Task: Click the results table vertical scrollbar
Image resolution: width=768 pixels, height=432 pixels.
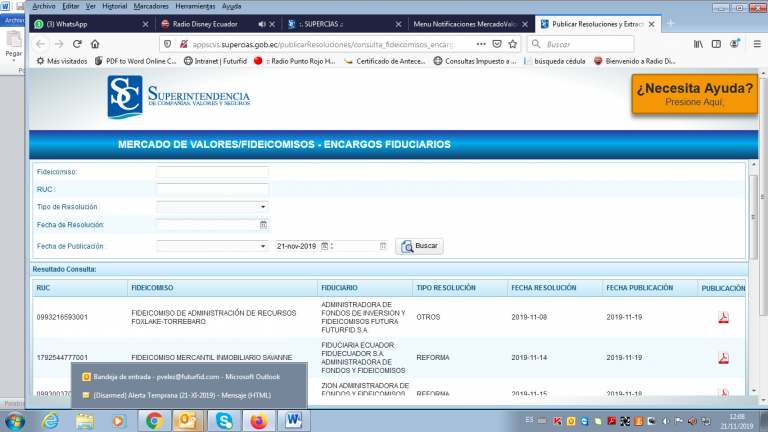Action: click(x=753, y=216)
